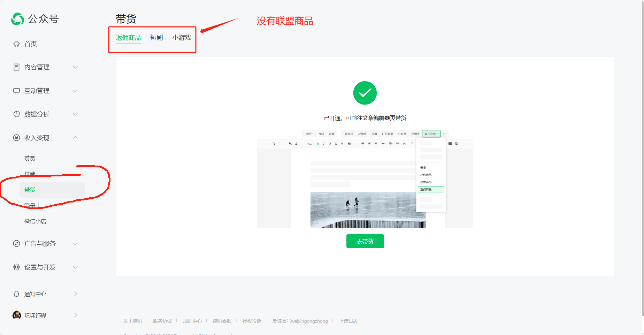The width and height of the screenshot is (644, 335).
Task: Click the chat bubble icon beside 互动管理
Action: point(16,91)
